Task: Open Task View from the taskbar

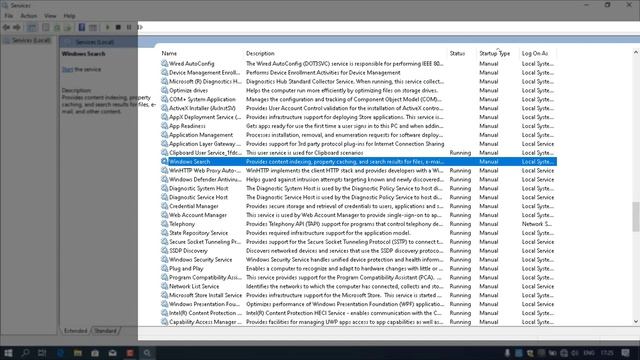Action: pos(42,353)
